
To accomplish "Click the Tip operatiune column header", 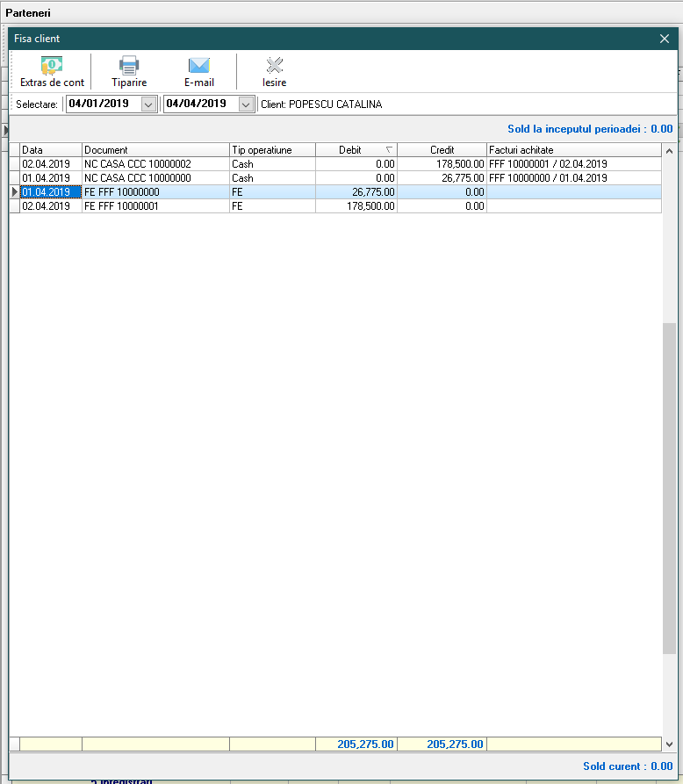I will (x=272, y=150).
